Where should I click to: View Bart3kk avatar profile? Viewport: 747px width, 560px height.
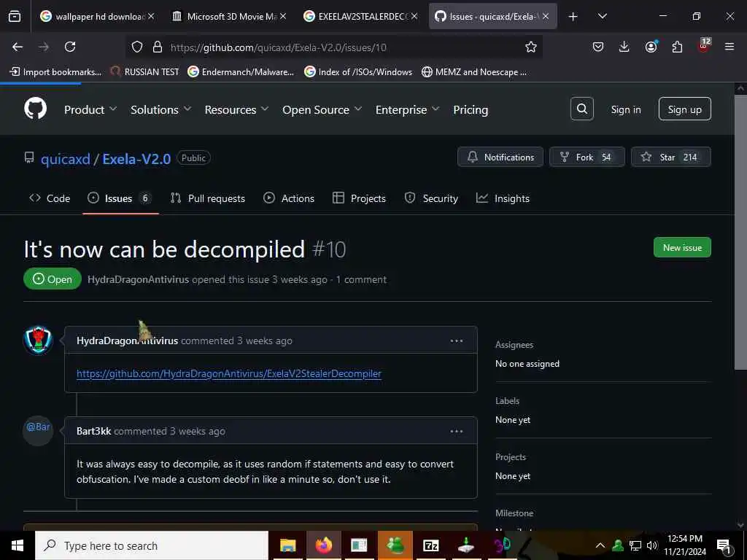(x=38, y=430)
